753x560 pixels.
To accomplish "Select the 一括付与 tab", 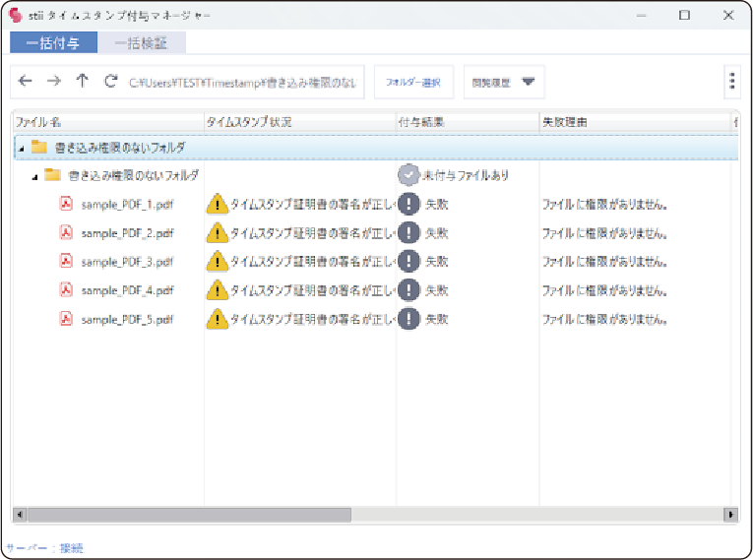I will click(54, 43).
